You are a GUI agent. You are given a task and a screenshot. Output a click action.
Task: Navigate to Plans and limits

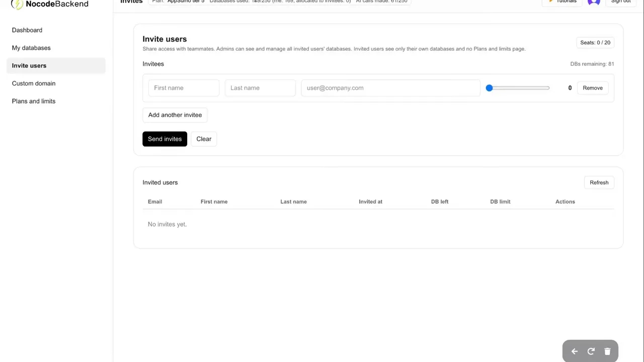tap(34, 101)
